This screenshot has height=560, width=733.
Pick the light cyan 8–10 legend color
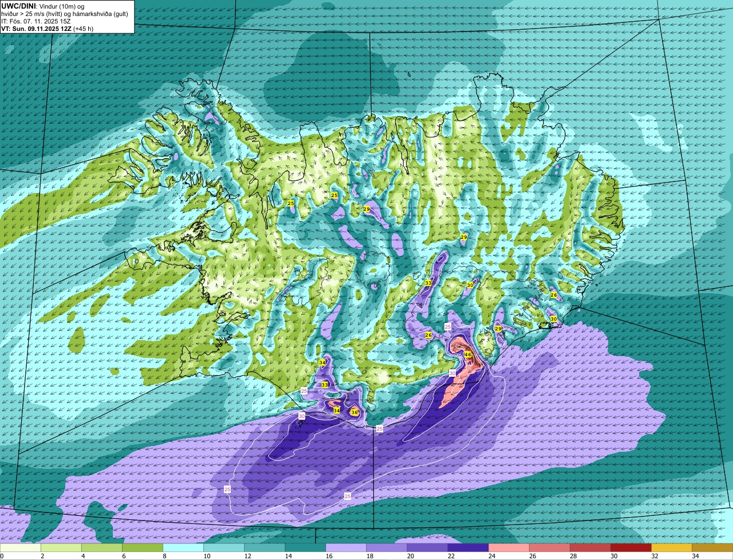pyautogui.click(x=183, y=547)
